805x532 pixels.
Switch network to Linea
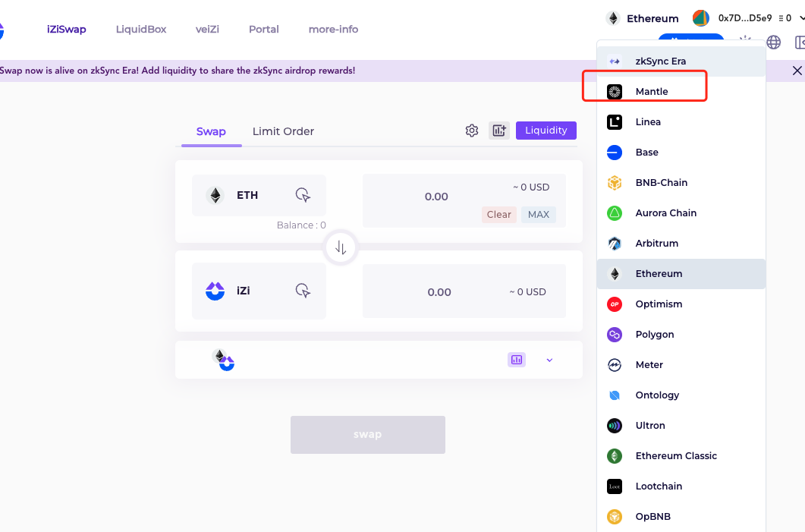[x=681, y=121]
